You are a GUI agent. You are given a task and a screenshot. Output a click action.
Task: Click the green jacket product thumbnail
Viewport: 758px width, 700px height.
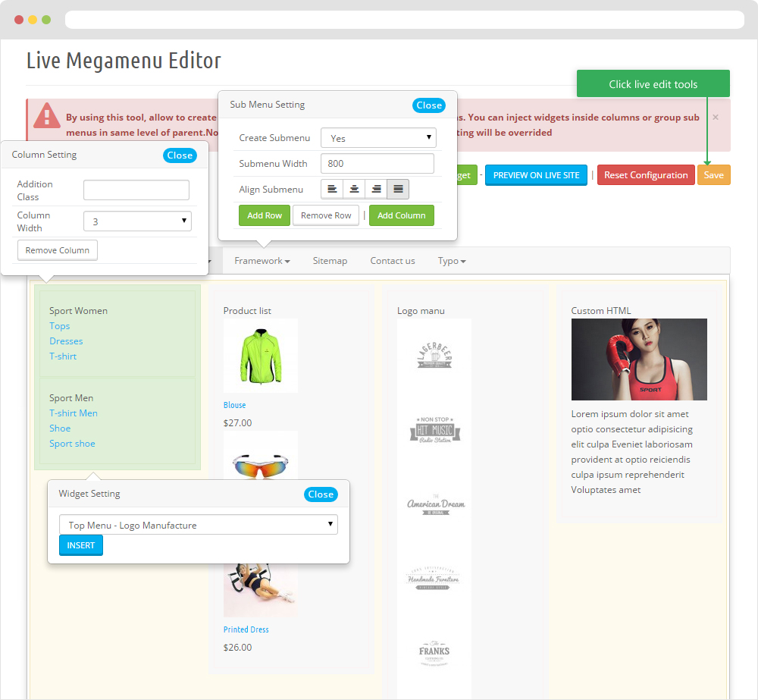tap(261, 355)
